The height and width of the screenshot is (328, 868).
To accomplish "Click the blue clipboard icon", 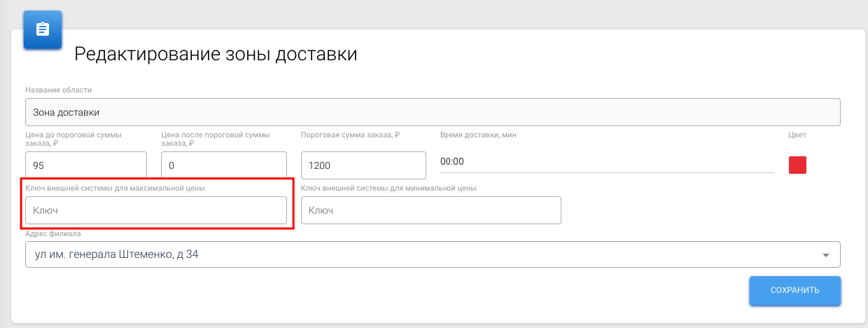I will (x=43, y=30).
